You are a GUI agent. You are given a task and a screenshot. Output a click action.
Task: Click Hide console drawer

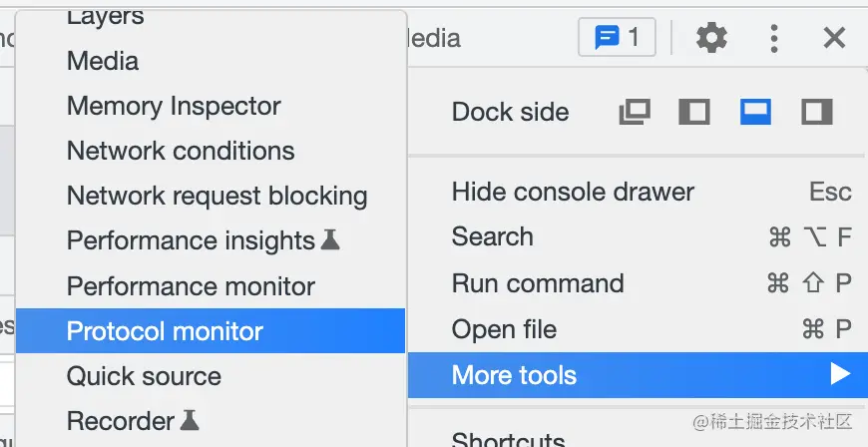coord(573,192)
